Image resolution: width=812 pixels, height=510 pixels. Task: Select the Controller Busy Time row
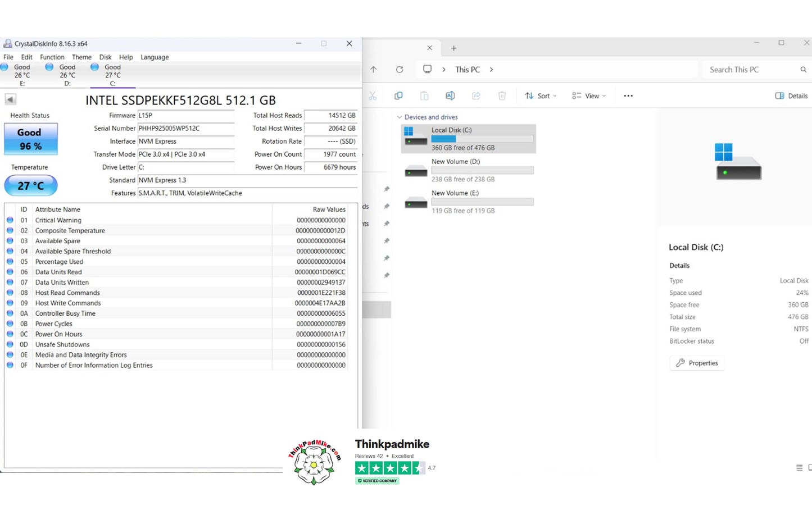coord(176,313)
